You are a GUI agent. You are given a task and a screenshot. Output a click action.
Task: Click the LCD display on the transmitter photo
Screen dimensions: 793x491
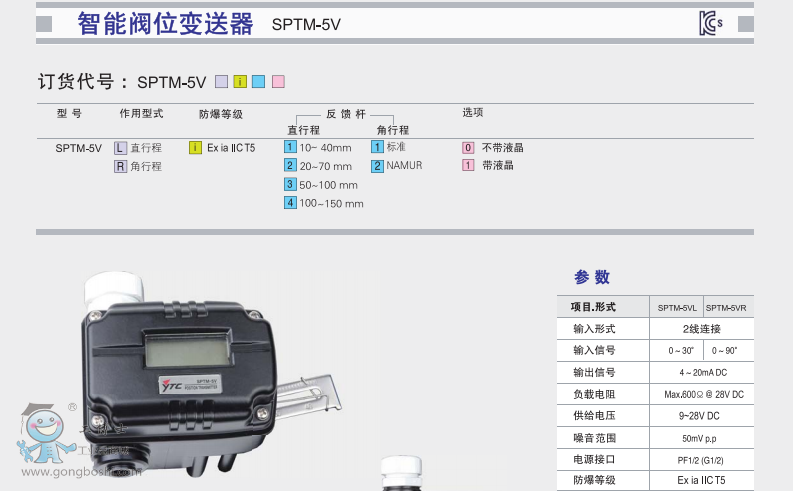(187, 349)
